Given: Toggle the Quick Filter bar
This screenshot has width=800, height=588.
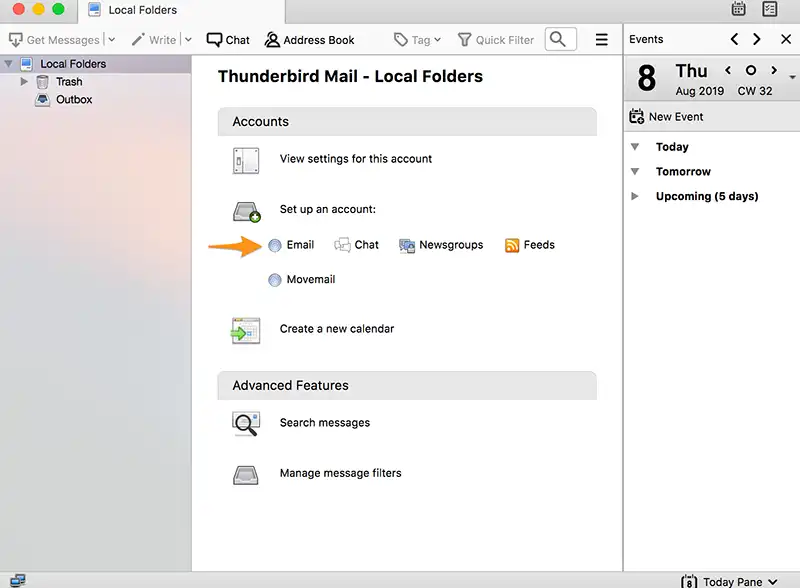Looking at the screenshot, I should (x=496, y=40).
